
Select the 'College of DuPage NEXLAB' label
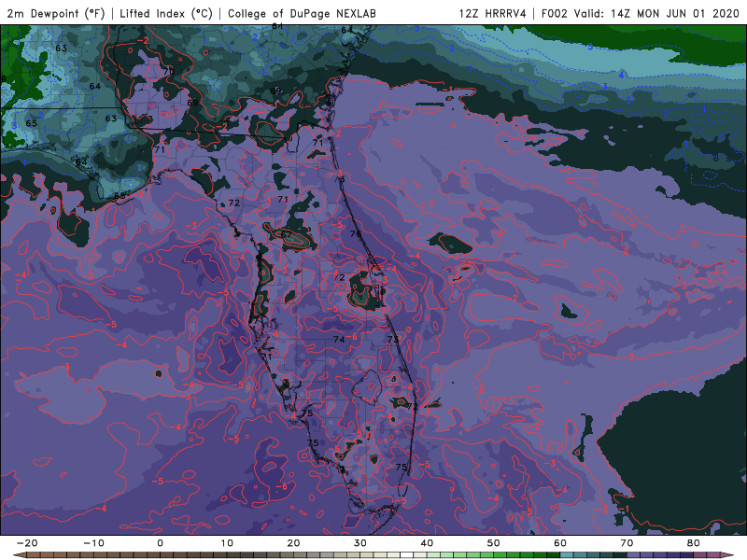coord(302,13)
